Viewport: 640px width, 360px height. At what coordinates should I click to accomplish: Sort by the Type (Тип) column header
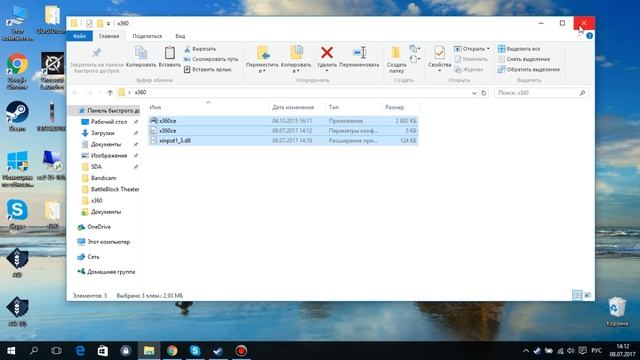353,107
